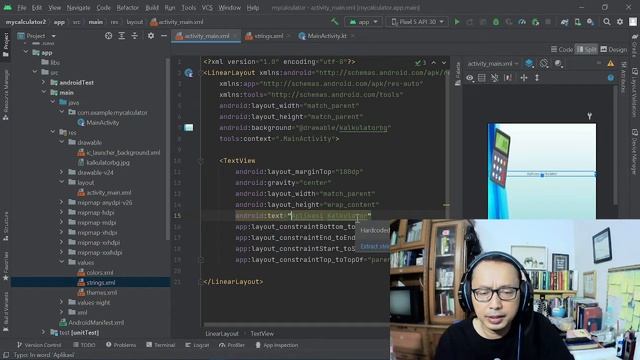Open Resource Manager side tool window
This screenshot has height=360, width=640.
(x=5, y=95)
